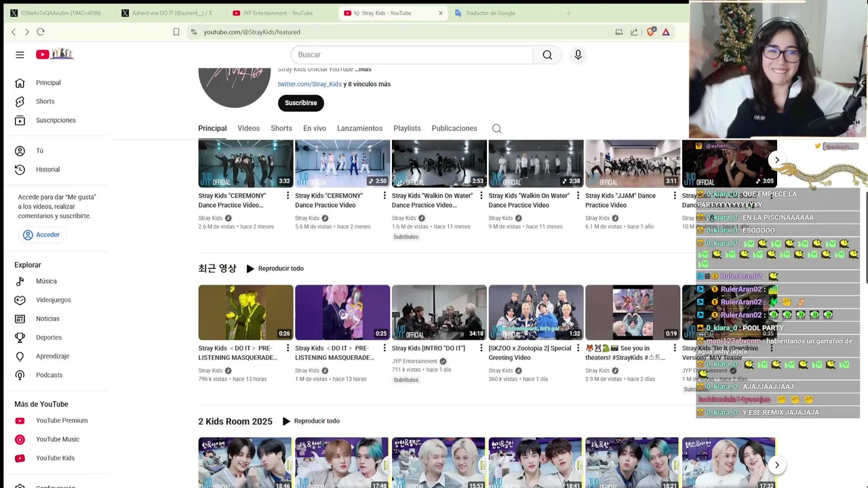Select the Lanzamientos channel tab
The height and width of the screenshot is (488, 868).
[359, 128]
